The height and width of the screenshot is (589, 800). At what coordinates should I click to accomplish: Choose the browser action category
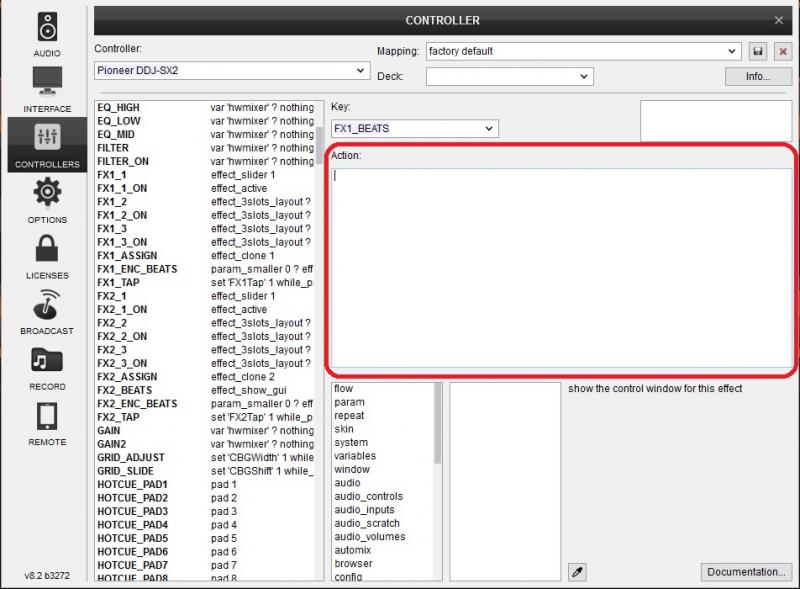[383, 563]
